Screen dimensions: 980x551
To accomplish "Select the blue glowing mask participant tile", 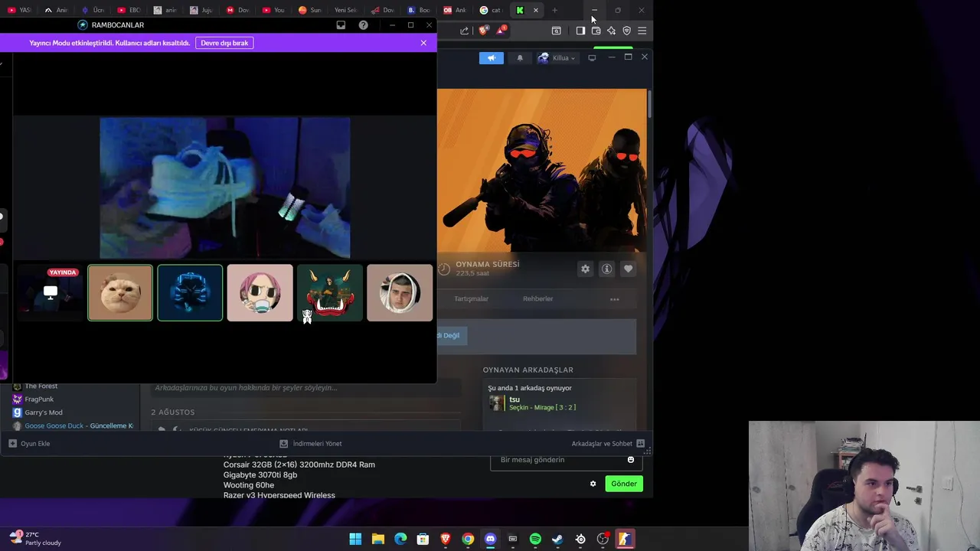I will pos(190,293).
